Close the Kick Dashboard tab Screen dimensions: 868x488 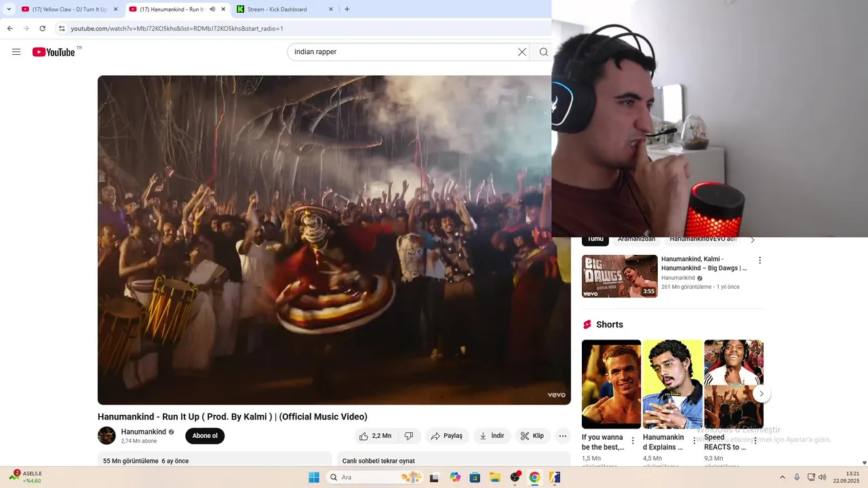(x=331, y=9)
